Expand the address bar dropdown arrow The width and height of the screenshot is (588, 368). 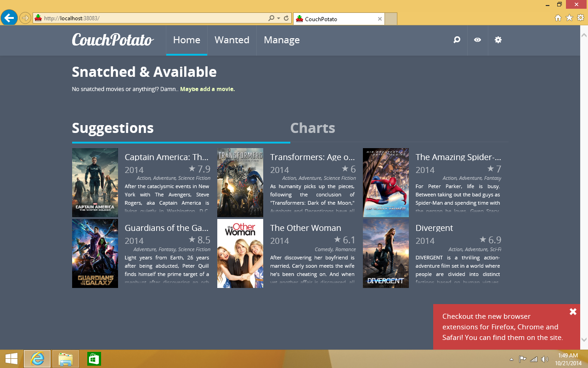tap(278, 18)
